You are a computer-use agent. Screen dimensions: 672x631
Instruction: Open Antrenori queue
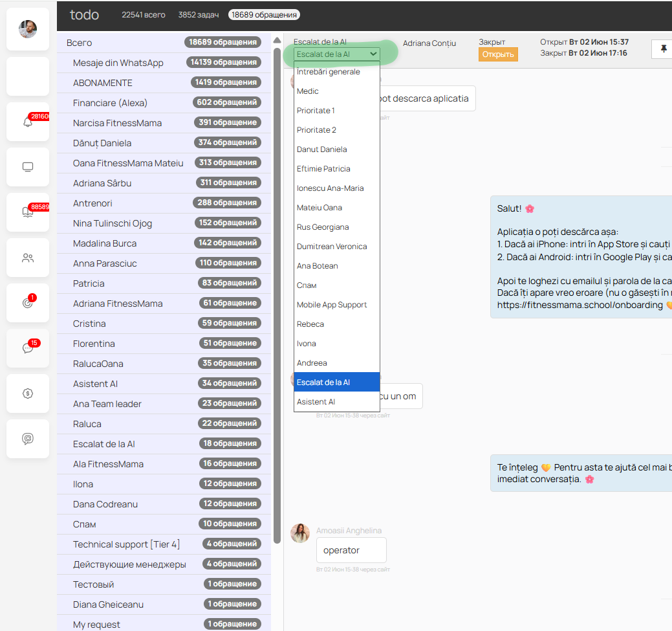point(164,203)
